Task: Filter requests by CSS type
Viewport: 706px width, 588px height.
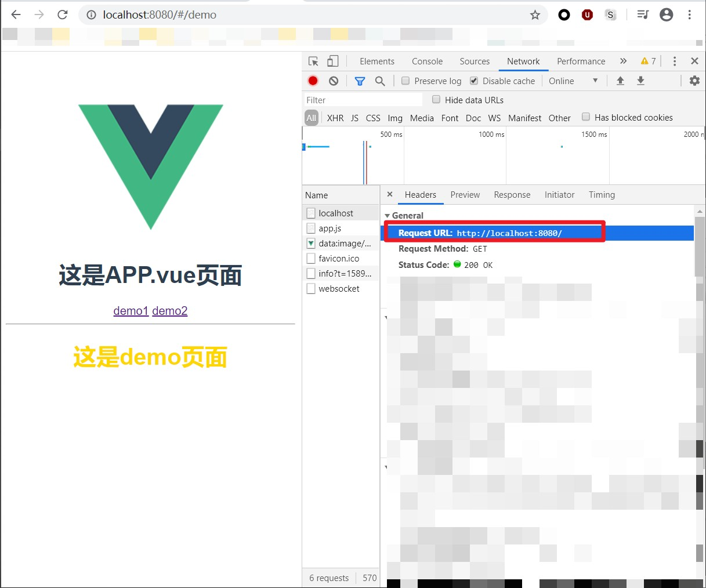Action: (x=373, y=118)
